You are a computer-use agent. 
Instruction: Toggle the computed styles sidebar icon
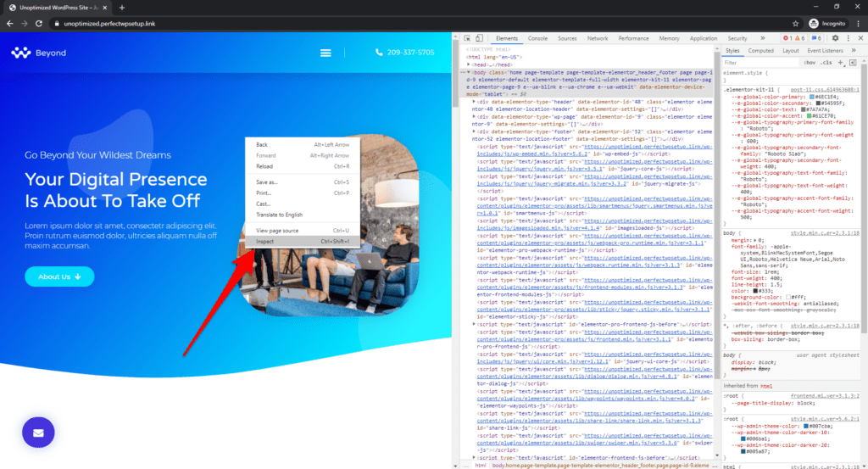click(x=853, y=63)
